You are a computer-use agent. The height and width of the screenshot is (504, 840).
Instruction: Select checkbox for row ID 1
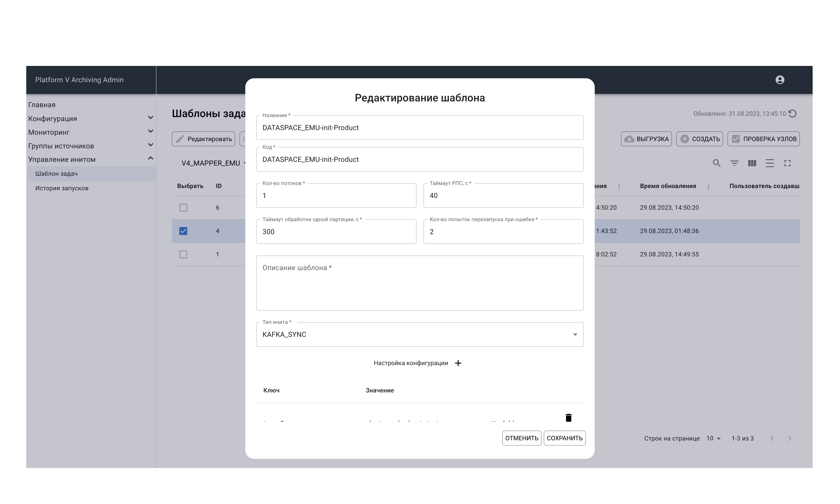point(183,254)
